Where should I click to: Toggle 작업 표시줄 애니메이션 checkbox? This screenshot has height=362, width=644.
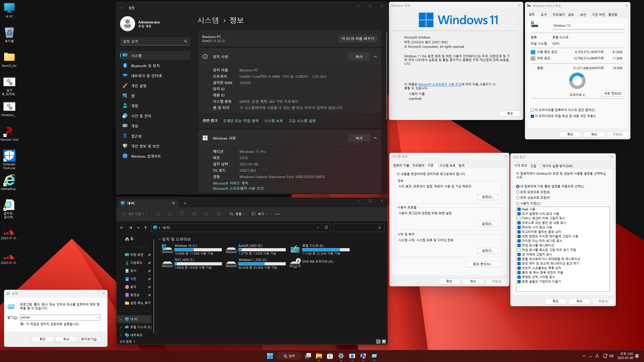click(x=519, y=245)
